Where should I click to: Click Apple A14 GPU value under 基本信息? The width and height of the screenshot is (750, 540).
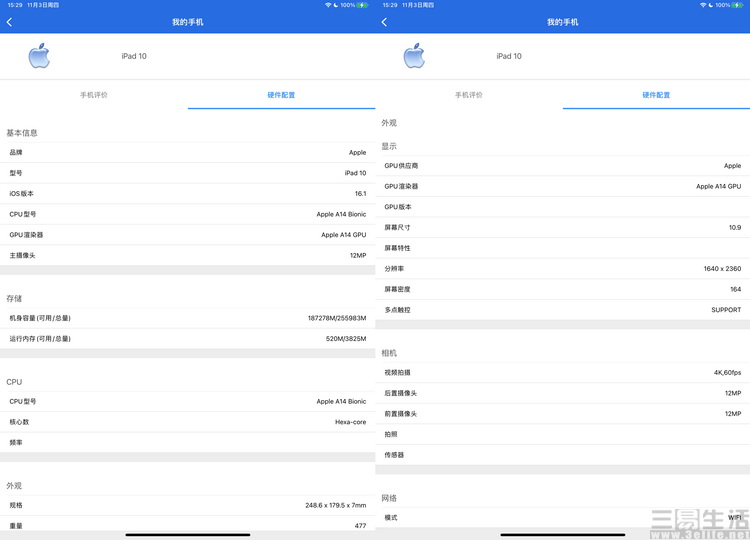343,235
